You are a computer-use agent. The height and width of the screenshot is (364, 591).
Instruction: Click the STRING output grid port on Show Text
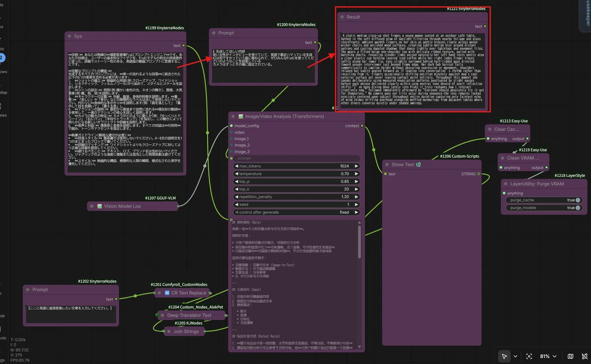point(479,174)
